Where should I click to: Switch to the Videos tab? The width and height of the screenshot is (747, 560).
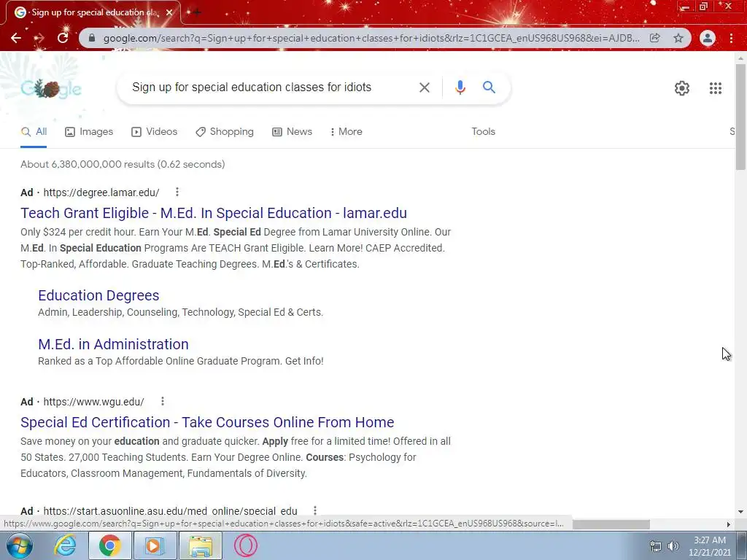click(155, 132)
